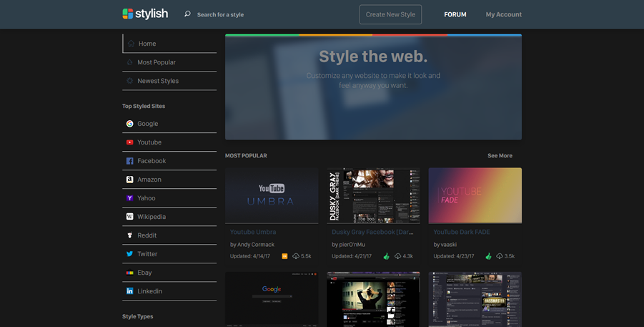This screenshot has height=327, width=644.
Task: Click the Updated: 4/21/17 text
Action: [352, 256]
